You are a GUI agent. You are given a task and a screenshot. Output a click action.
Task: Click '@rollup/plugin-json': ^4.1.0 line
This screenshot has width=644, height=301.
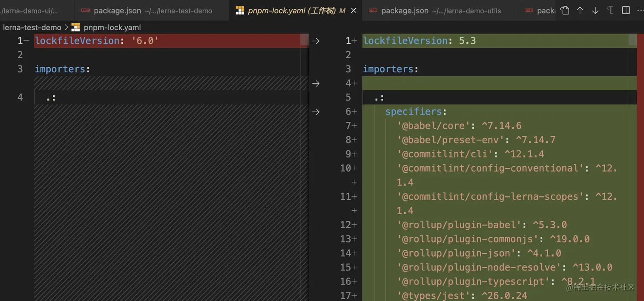[479, 253]
